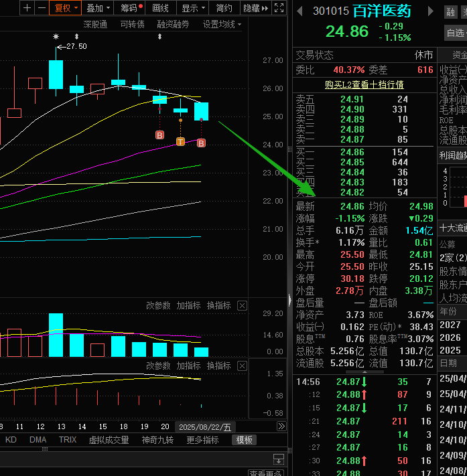Image resolution: width=467 pixels, height=476 pixels.
Task: Close the lower indicator panel
Action: pos(242,366)
